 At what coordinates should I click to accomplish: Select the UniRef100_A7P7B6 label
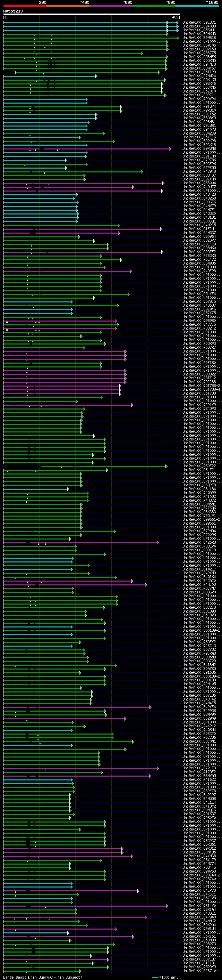(x=199, y=160)
